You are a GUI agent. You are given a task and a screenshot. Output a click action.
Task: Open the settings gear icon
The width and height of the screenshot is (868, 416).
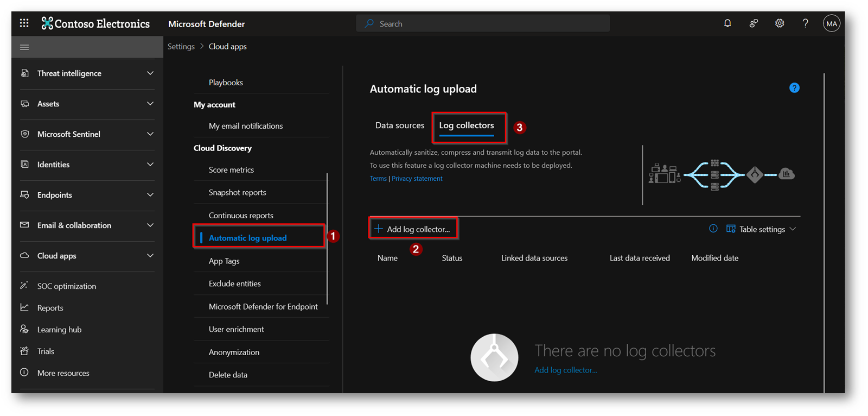[x=780, y=23]
